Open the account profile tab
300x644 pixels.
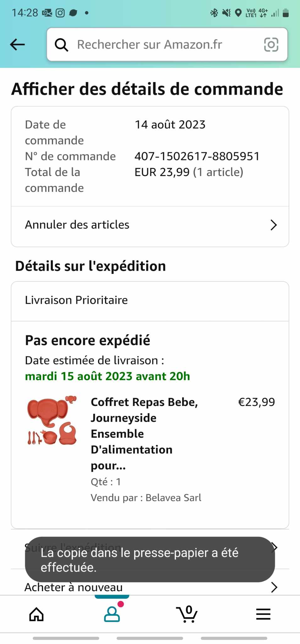(x=112, y=614)
